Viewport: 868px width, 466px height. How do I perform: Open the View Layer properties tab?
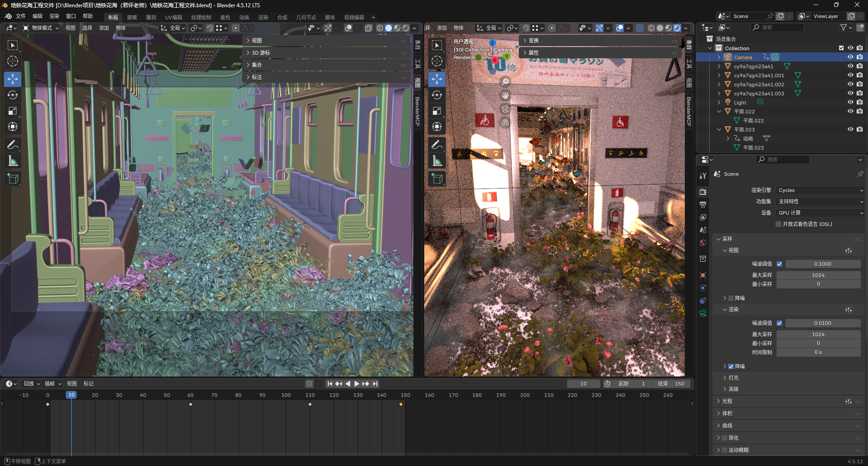tap(703, 217)
